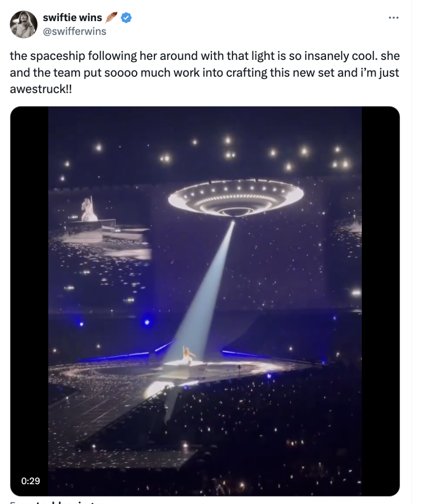Open the swiftie wins profile avatar
The height and width of the screenshot is (504, 423).
coord(23,24)
